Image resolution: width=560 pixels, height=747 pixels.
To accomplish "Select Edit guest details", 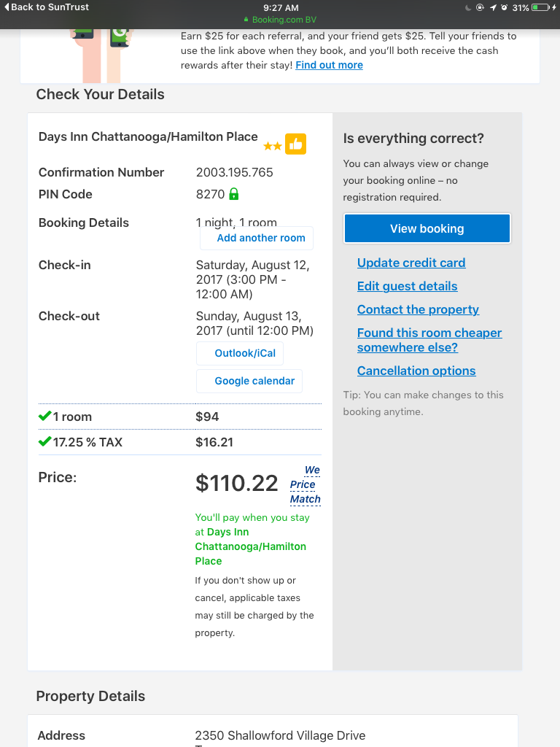I will coord(407,286).
